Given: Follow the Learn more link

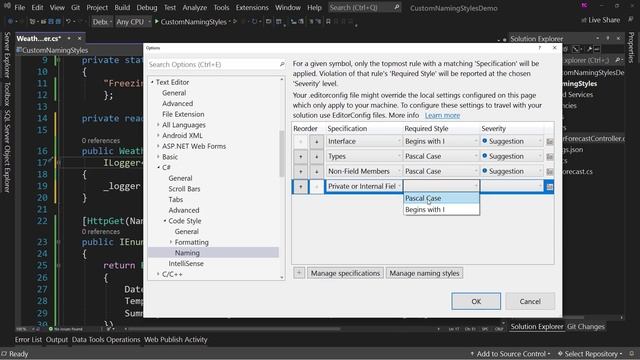Looking at the screenshot, I should pos(442,116).
